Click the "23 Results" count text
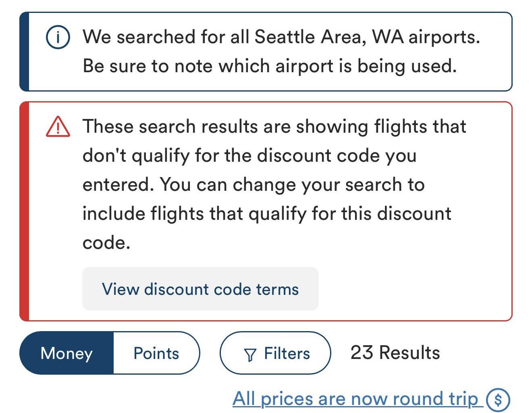Image resolution: width=532 pixels, height=413 pixels. tap(395, 352)
